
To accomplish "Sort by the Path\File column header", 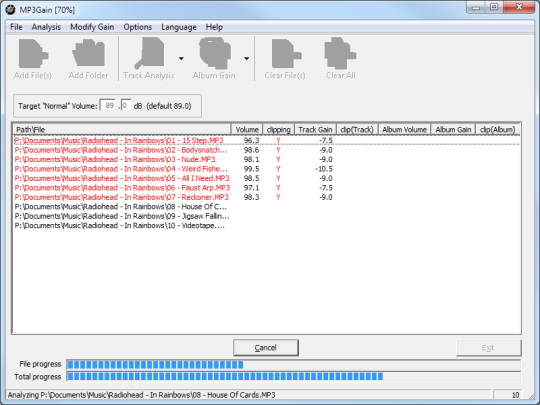I will [122, 129].
